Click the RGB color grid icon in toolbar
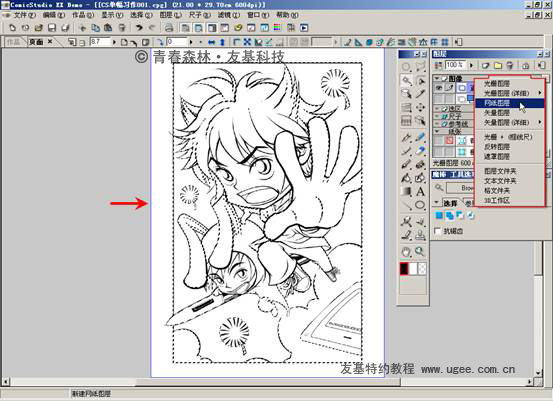The height and width of the screenshot is (401, 553). pyautogui.click(x=277, y=28)
